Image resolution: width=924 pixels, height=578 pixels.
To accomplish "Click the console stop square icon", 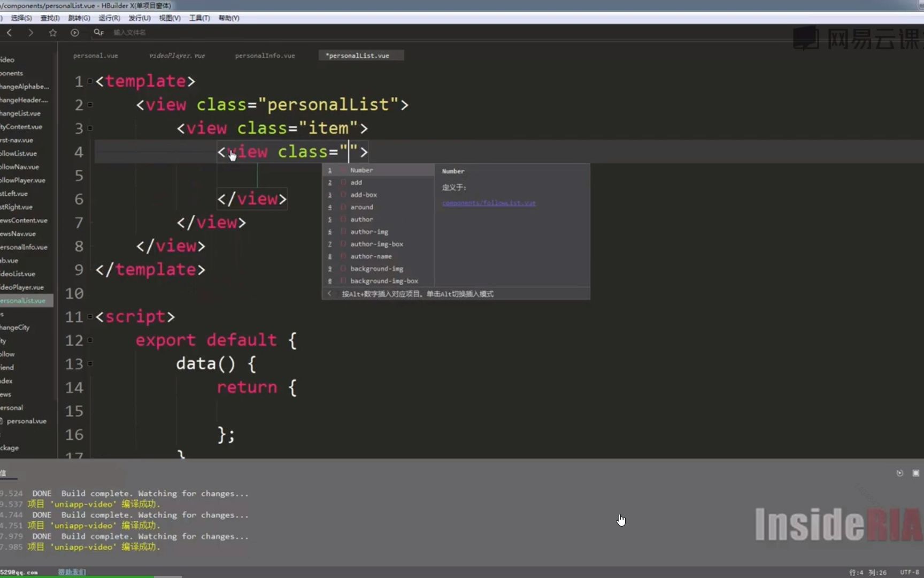I will coord(916,473).
